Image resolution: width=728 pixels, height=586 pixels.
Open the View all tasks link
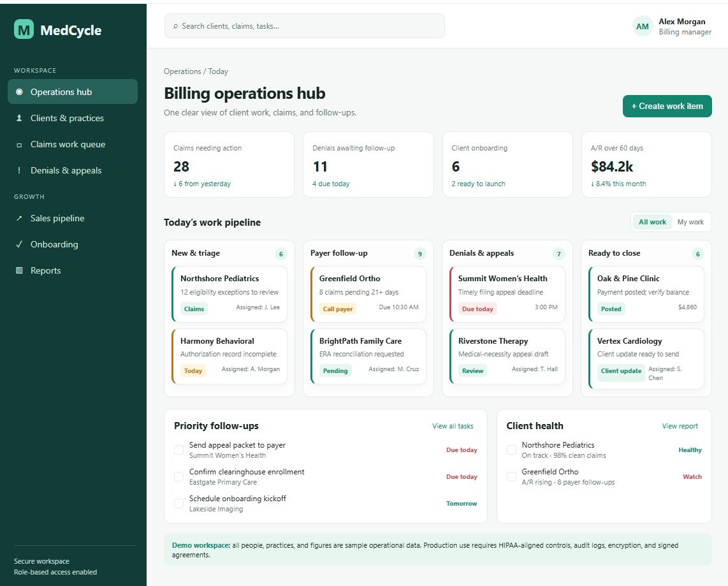[x=453, y=426]
